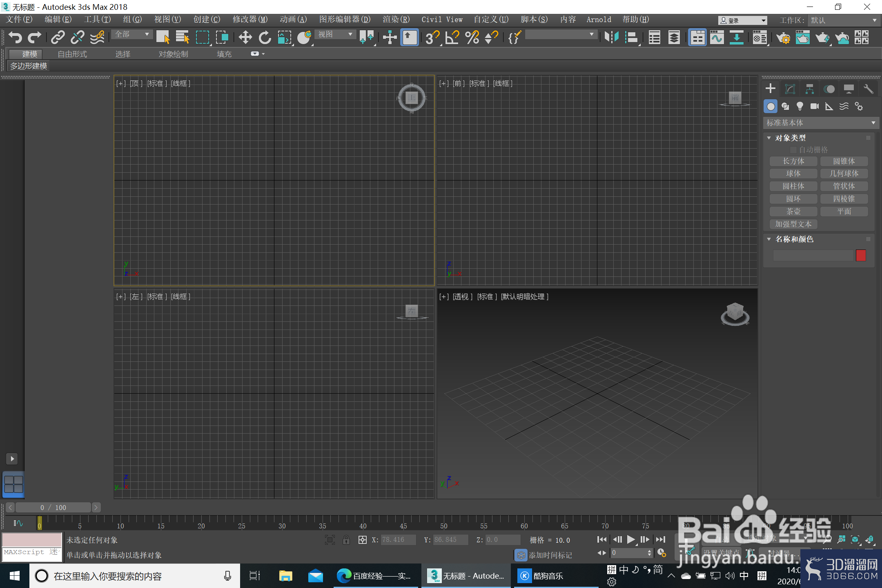Switch to the 自由形式 ribbon tab
Image resolution: width=882 pixels, height=588 pixels.
[72, 54]
